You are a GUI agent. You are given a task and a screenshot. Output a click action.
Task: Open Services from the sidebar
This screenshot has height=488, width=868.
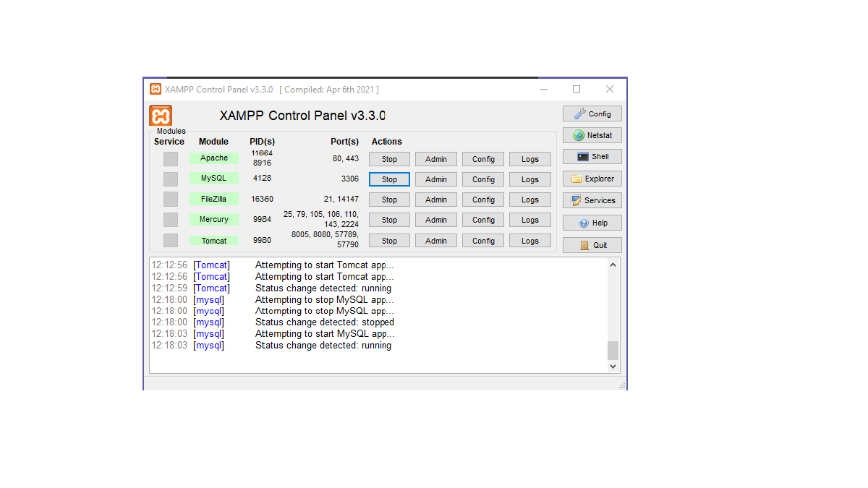coord(592,201)
